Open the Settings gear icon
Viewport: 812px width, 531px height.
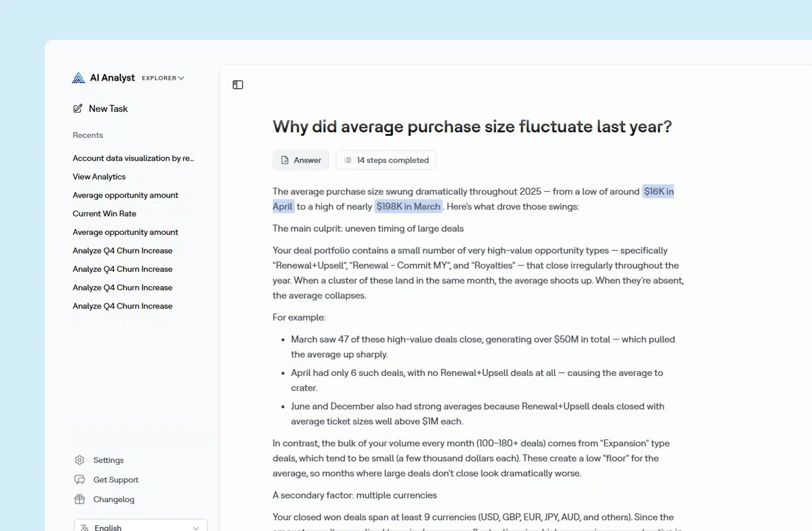[80, 460]
